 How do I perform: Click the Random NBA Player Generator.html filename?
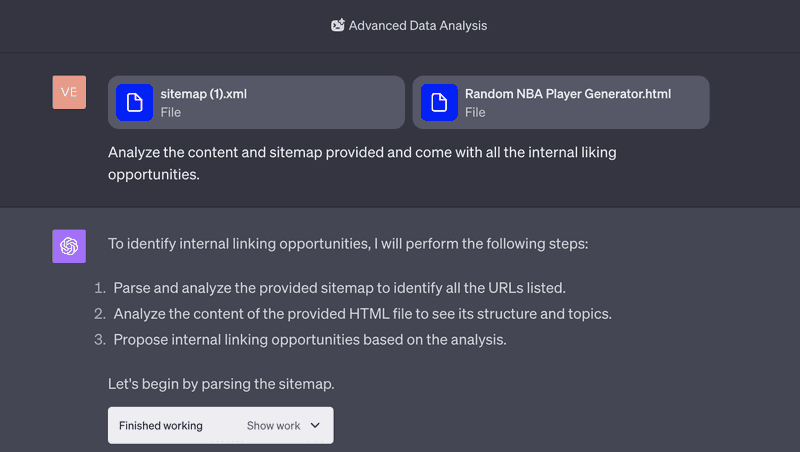coord(568,94)
